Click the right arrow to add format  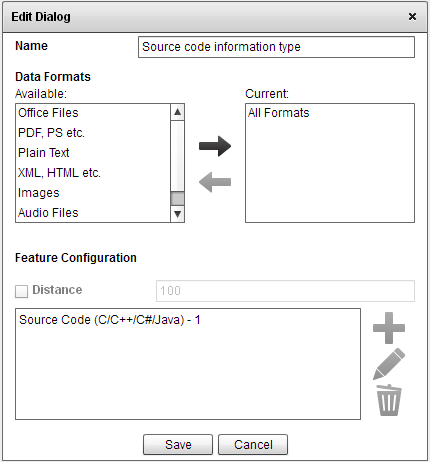click(215, 146)
